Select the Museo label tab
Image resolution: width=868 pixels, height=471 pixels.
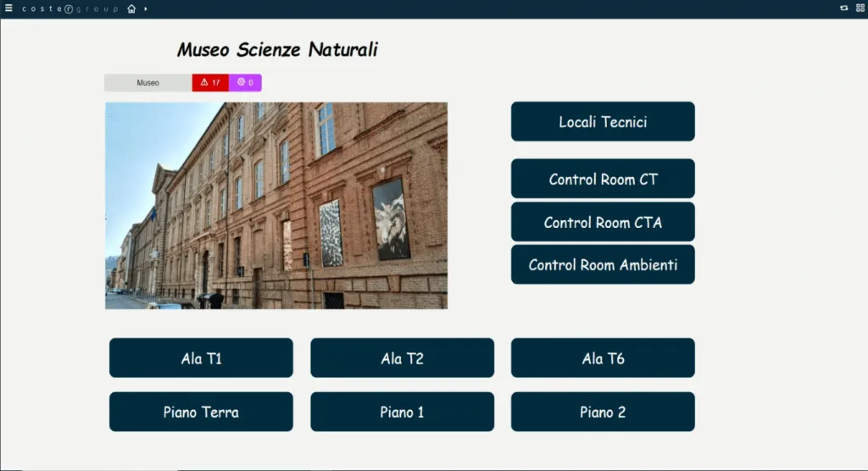tap(148, 83)
